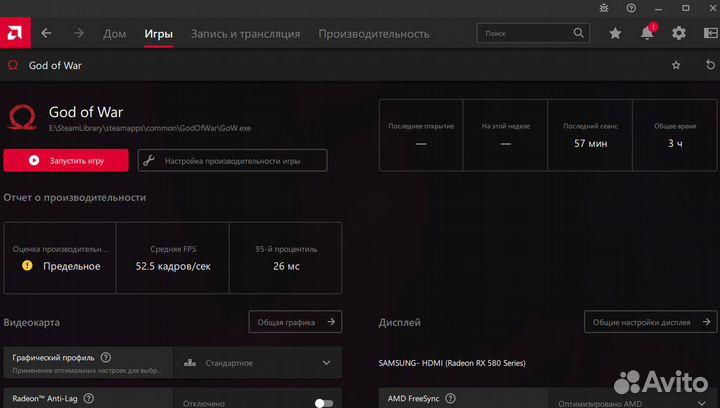Open the Запись и трансляция tab
The width and height of the screenshot is (720, 408).
[x=246, y=34]
